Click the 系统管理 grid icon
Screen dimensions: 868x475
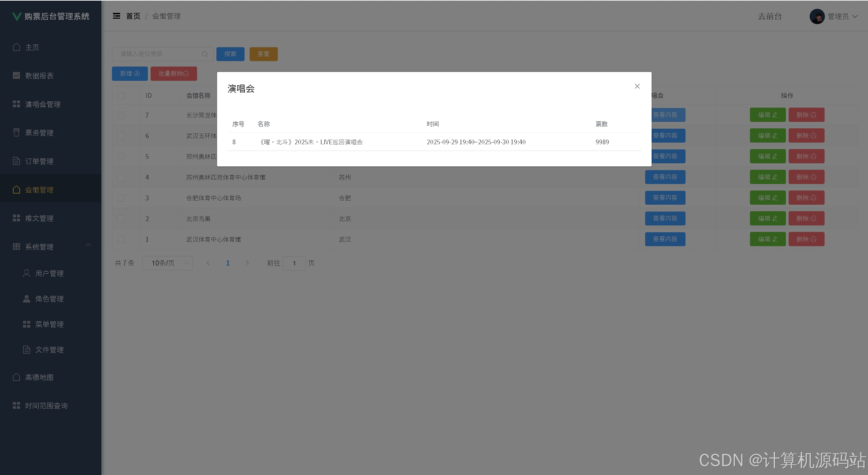(16, 246)
